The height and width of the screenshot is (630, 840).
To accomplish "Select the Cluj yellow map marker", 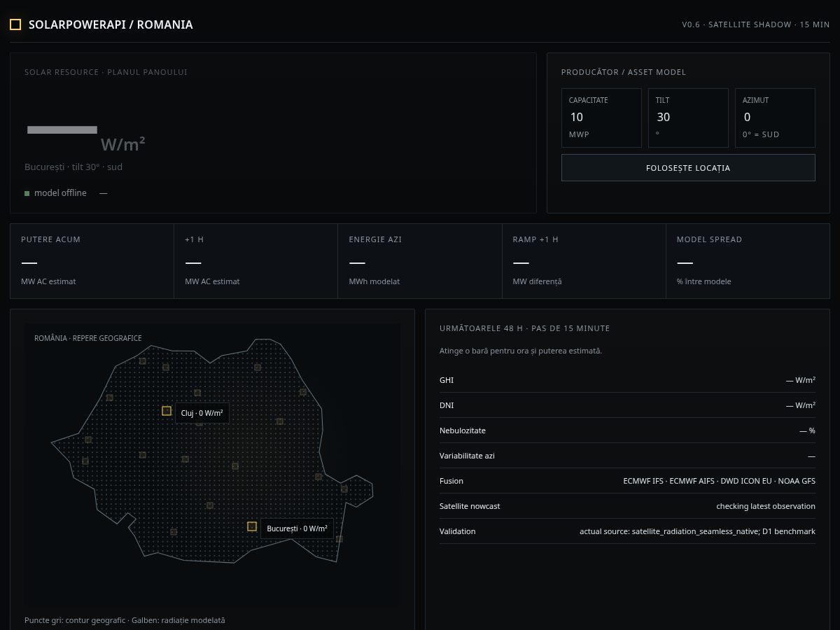I will 167,411.
